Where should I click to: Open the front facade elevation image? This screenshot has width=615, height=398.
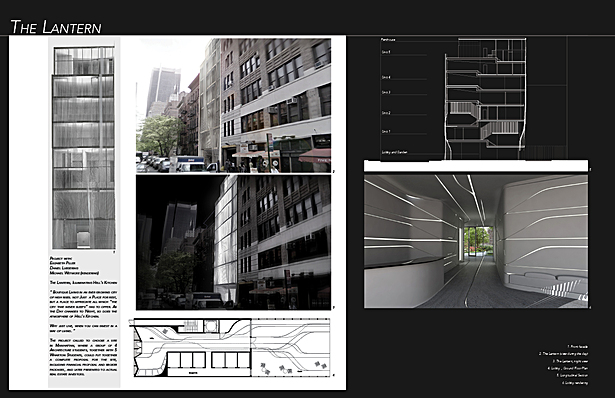[x=84, y=147]
